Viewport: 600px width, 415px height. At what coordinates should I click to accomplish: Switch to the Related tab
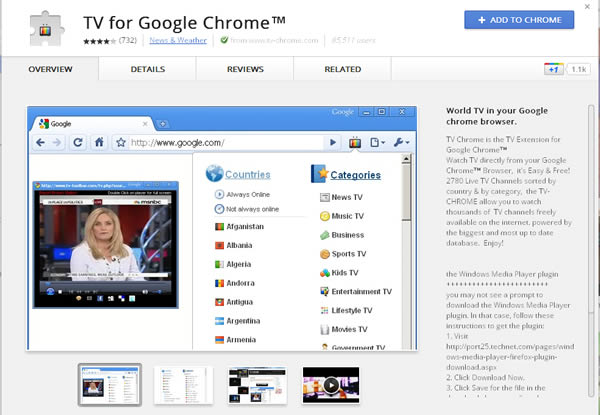343,69
